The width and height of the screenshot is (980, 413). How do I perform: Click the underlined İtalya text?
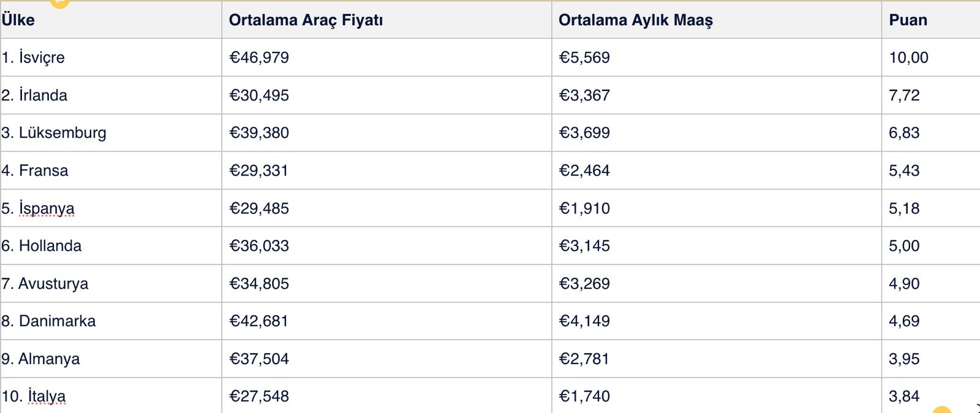(47, 396)
